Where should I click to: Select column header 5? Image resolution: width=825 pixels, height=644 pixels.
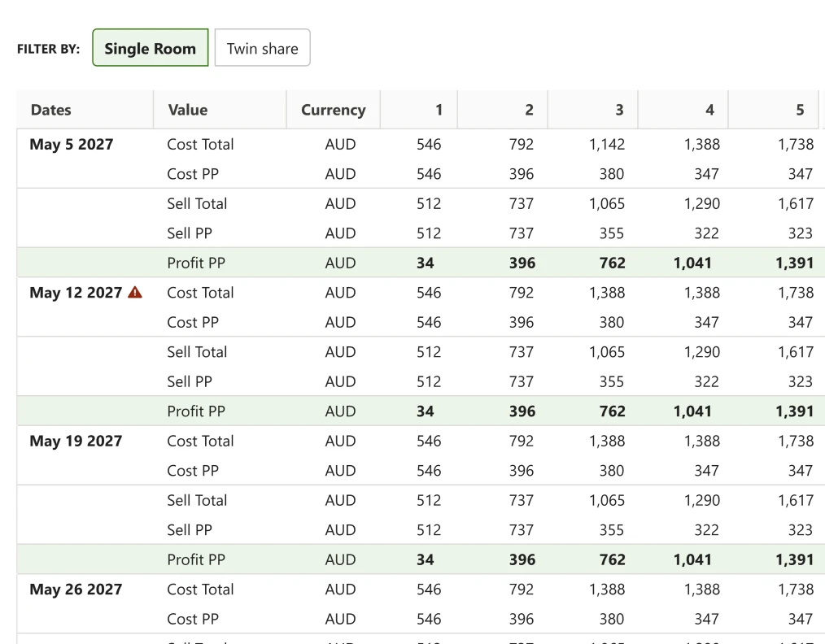(x=800, y=110)
